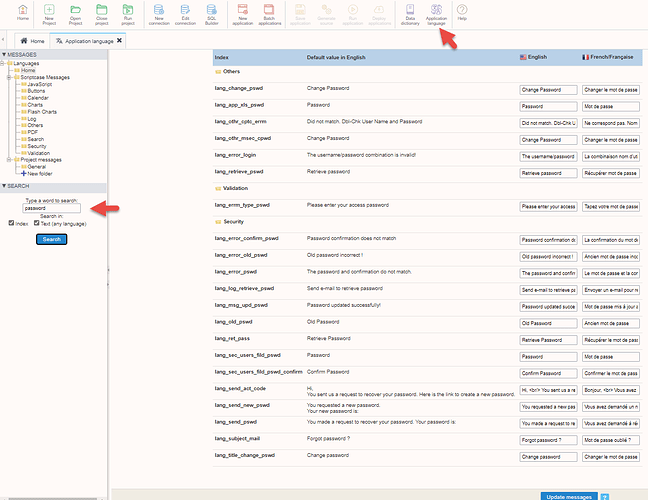The image size is (648, 500).
Task: Click the Update messages button
Action: pyautogui.click(x=569, y=497)
